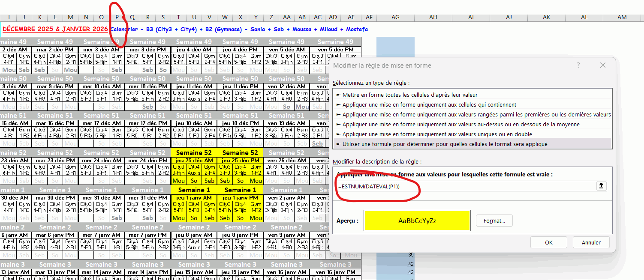The image size is (644, 280).
Task: Select column P header
Action: (117, 17)
